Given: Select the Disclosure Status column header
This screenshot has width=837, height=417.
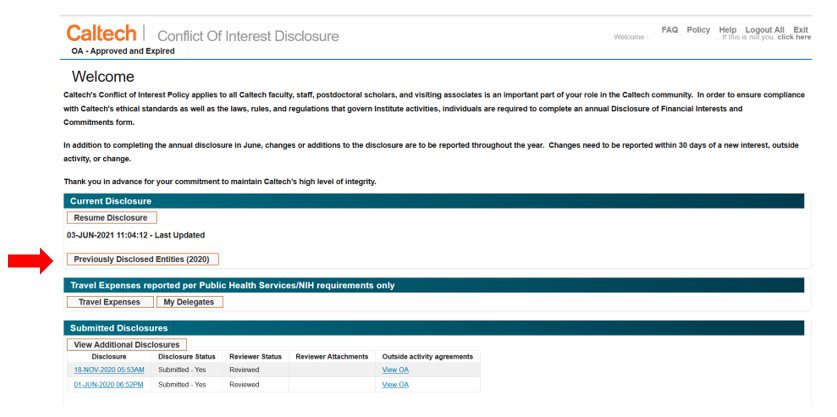Looking at the screenshot, I should (187, 356).
